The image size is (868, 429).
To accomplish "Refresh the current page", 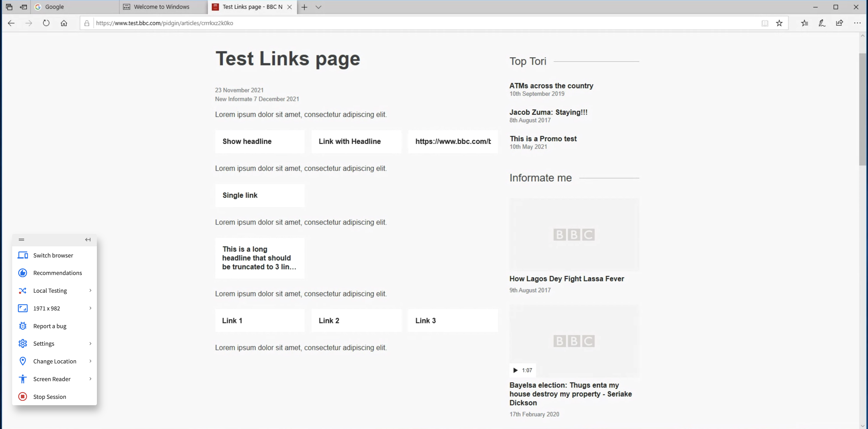I will pos(46,23).
